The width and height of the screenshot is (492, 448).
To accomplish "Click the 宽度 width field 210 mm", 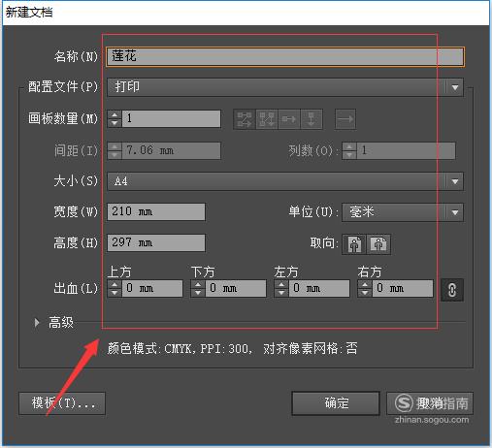I will pos(156,211).
